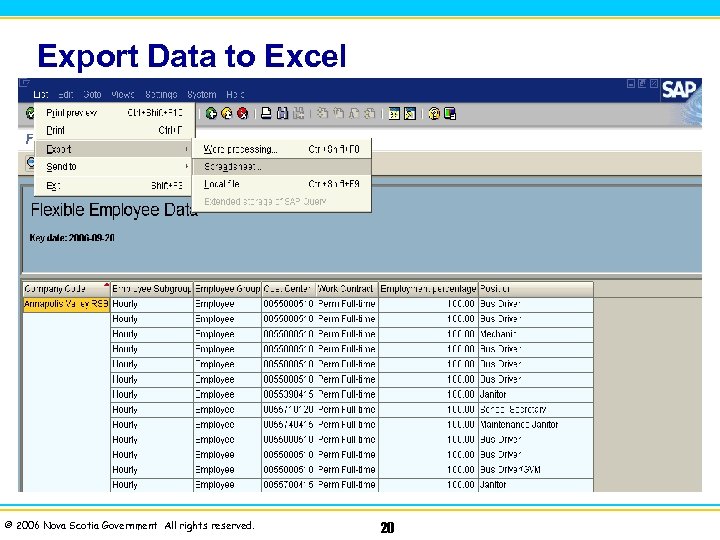This screenshot has width=720, height=540.
Task: Open the Goto menu
Action: coord(92,95)
